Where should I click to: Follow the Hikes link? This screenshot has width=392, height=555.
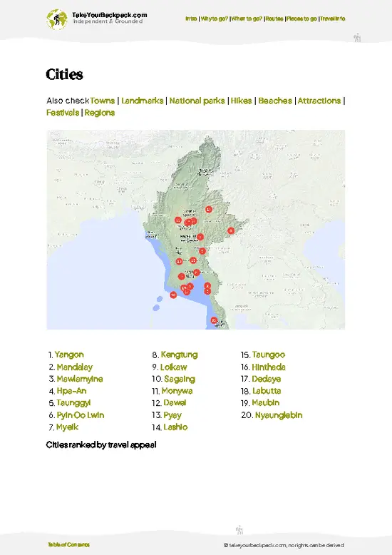point(242,101)
